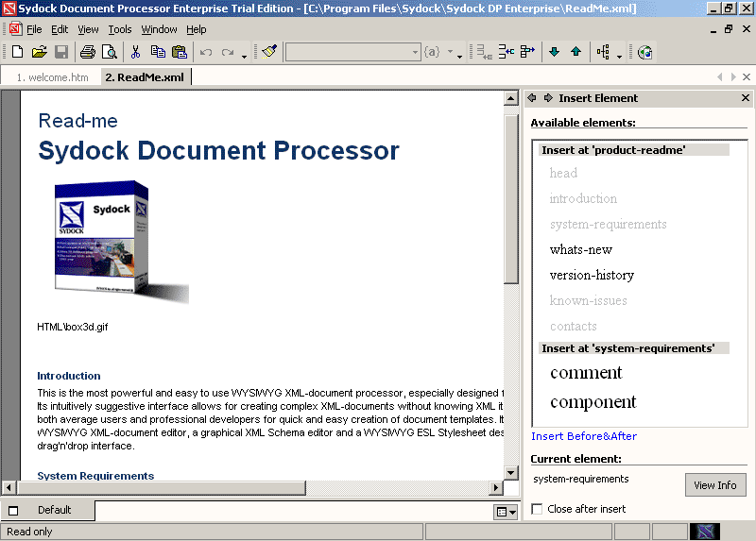Open the File menu
Image resolution: width=756 pixels, height=541 pixels.
[34, 29]
